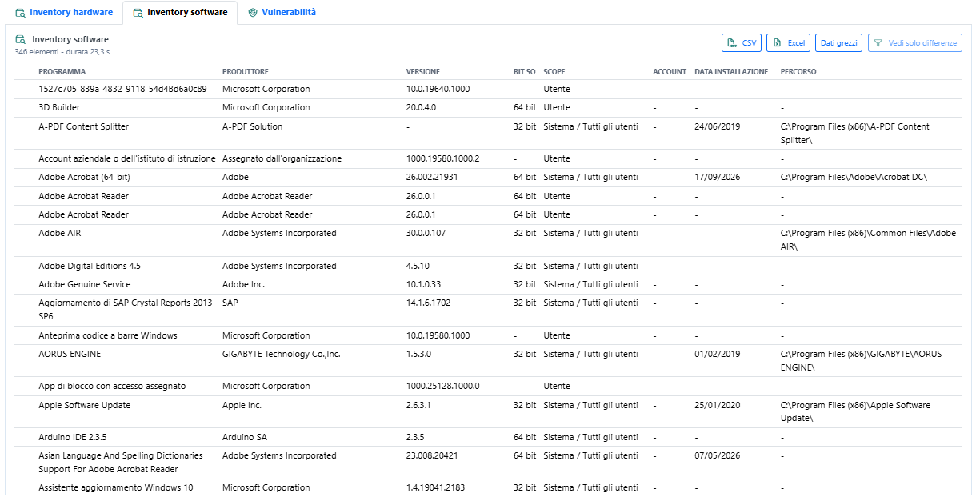This screenshot has width=980, height=497.
Task: Sort by DATA INSTALLAZIONE column header
Action: tap(731, 72)
